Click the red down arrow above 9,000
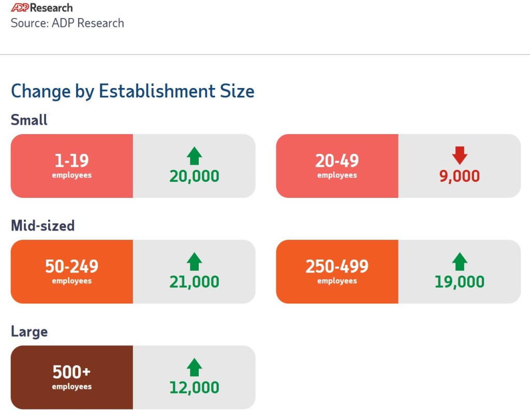The height and width of the screenshot is (420, 530). [x=460, y=155]
